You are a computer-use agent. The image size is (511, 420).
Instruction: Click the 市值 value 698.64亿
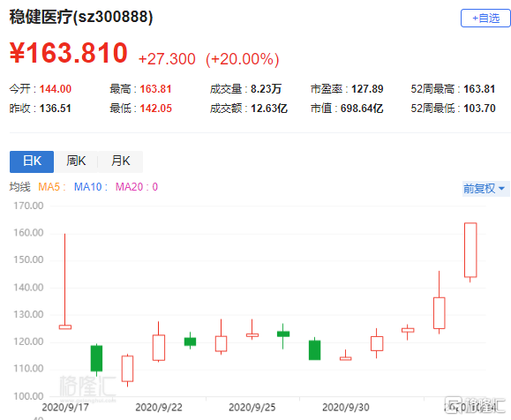point(362,109)
